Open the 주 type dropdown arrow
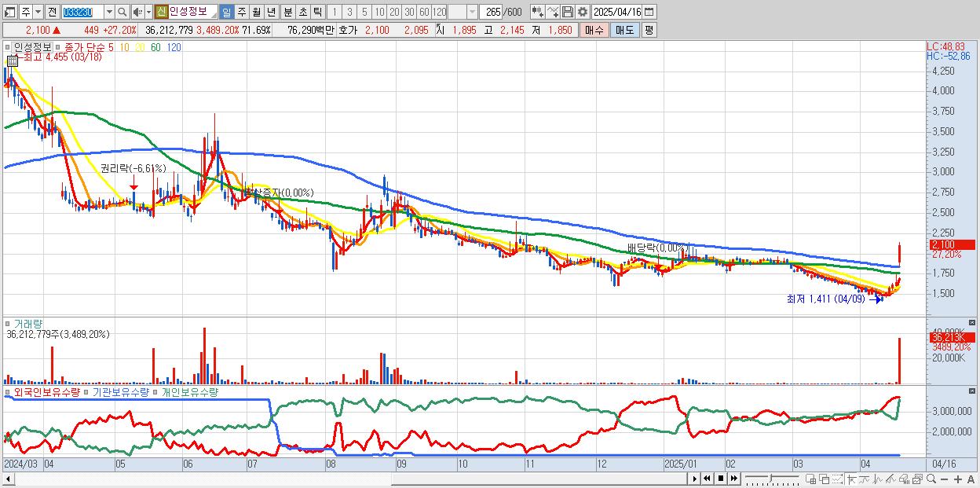The width and height of the screenshot is (980, 488). [x=38, y=12]
